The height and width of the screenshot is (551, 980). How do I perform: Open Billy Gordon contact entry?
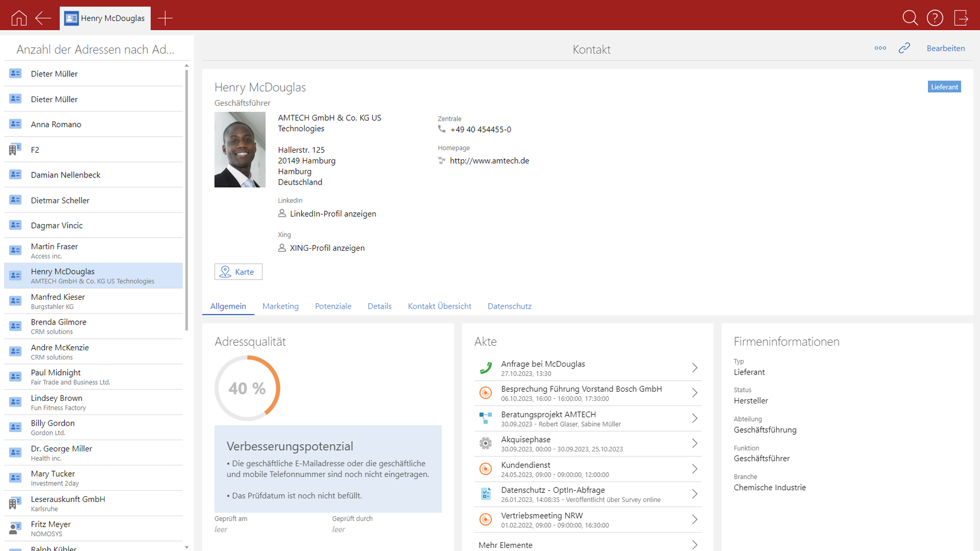pyautogui.click(x=93, y=428)
